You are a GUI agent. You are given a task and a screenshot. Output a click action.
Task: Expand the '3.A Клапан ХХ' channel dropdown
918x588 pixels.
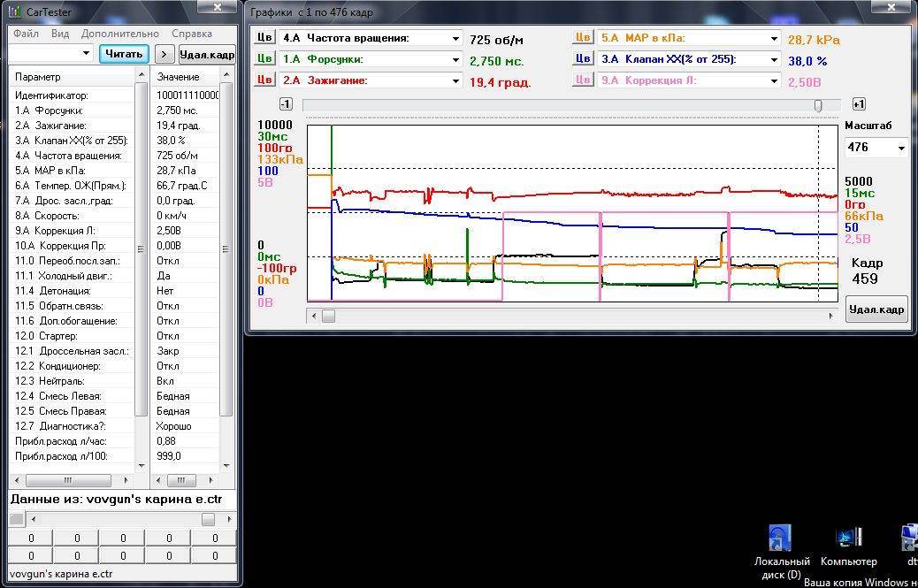(774, 60)
